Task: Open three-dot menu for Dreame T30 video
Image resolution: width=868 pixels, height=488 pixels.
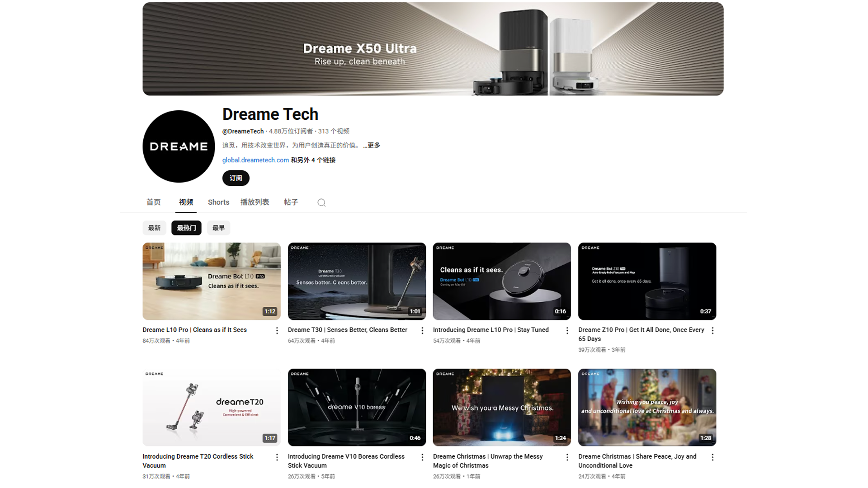Action: point(422,331)
